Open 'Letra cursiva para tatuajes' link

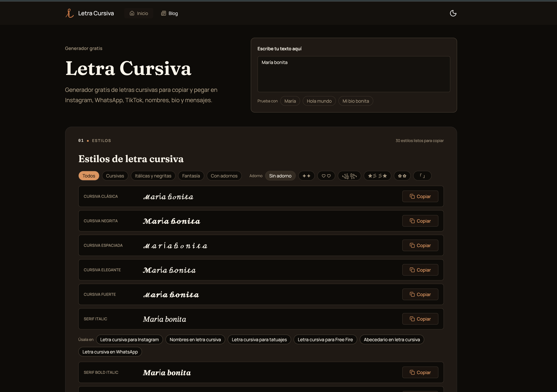[x=259, y=340]
